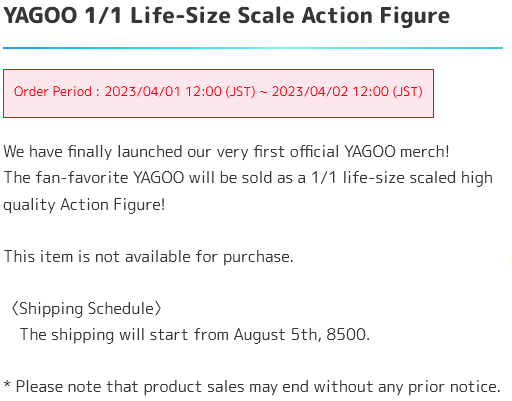Select the start date 2023/04/01 12:00 (JST)
The image size is (512, 401).
click(180, 91)
